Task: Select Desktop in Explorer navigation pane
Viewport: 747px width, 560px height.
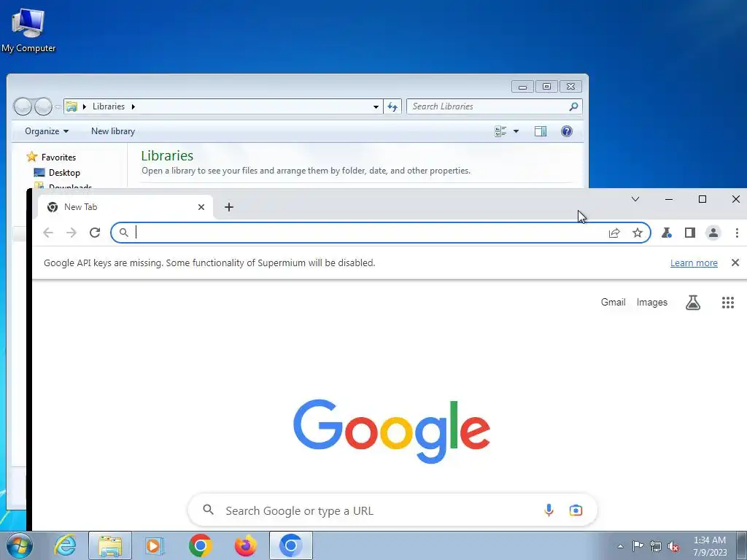Action: pos(64,172)
